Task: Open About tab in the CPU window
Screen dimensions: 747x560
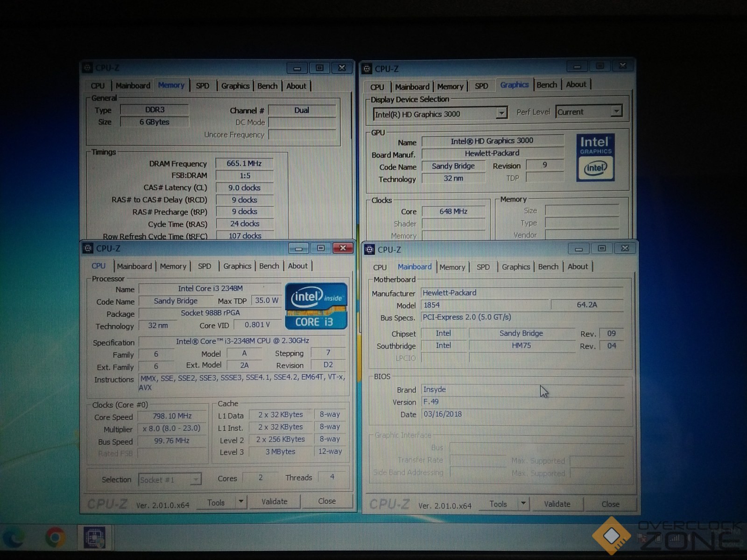Action: click(x=298, y=266)
